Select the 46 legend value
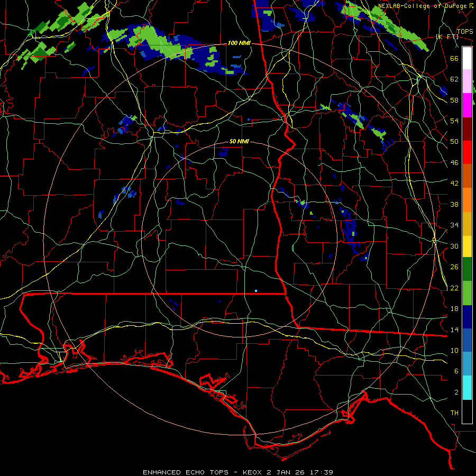The height and width of the screenshot is (476, 476). coord(454,163)
